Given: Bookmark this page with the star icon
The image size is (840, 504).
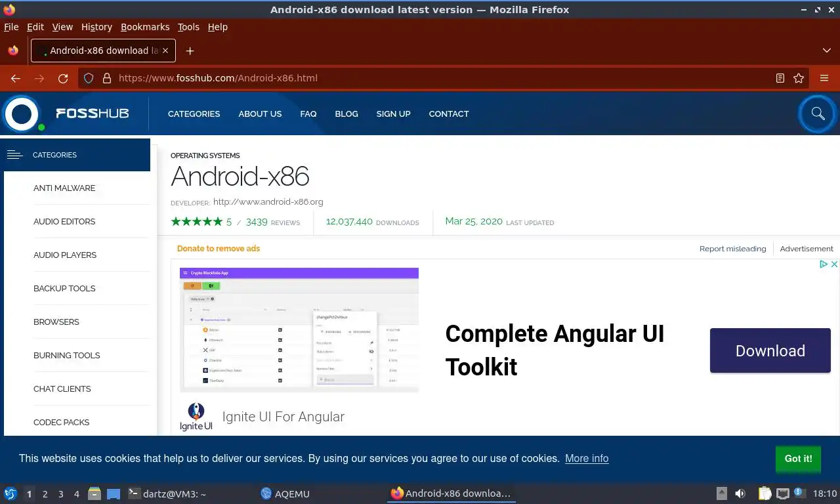Looking at the screenshot, I should pos(799,78).
